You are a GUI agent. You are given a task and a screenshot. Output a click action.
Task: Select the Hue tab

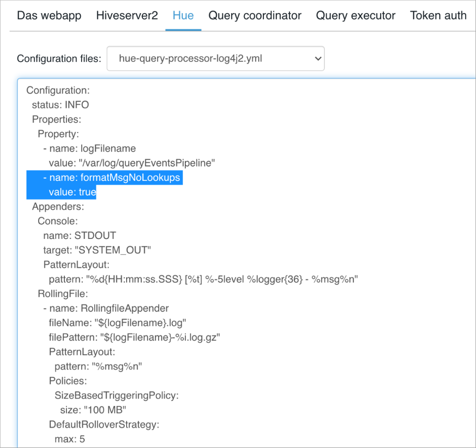183,16
